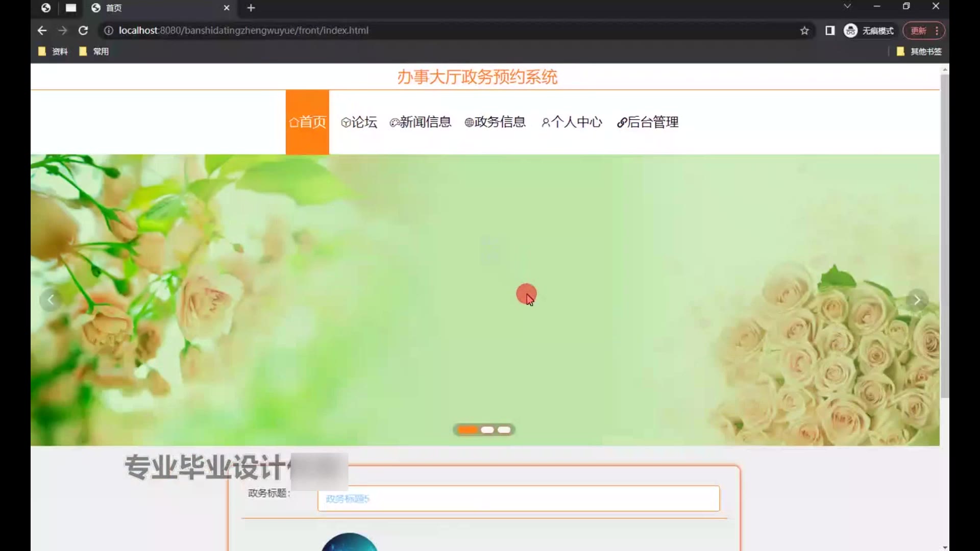Go to previous carousel slide arrow

click(51, 300)
